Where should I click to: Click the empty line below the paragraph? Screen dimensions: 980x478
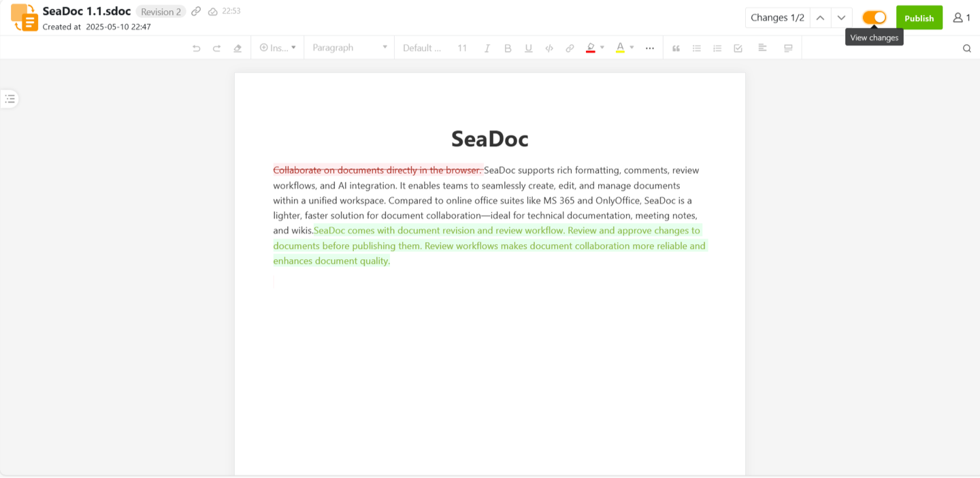point(490,281)
